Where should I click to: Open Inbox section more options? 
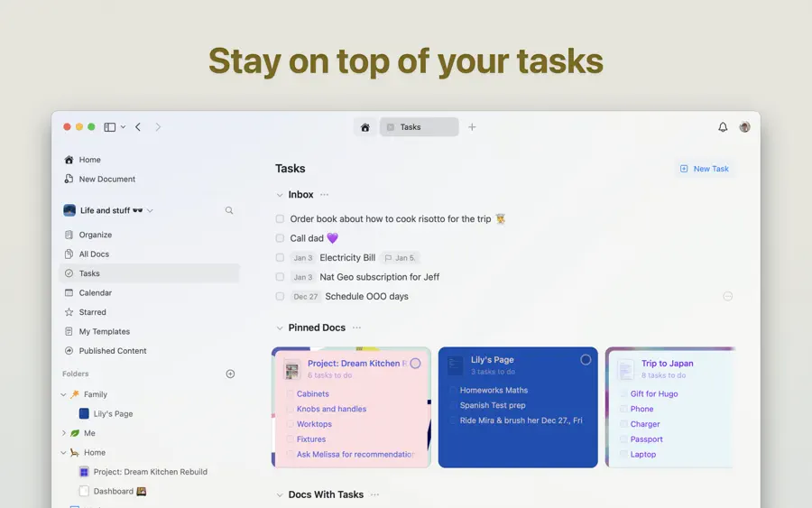(324, 195)
